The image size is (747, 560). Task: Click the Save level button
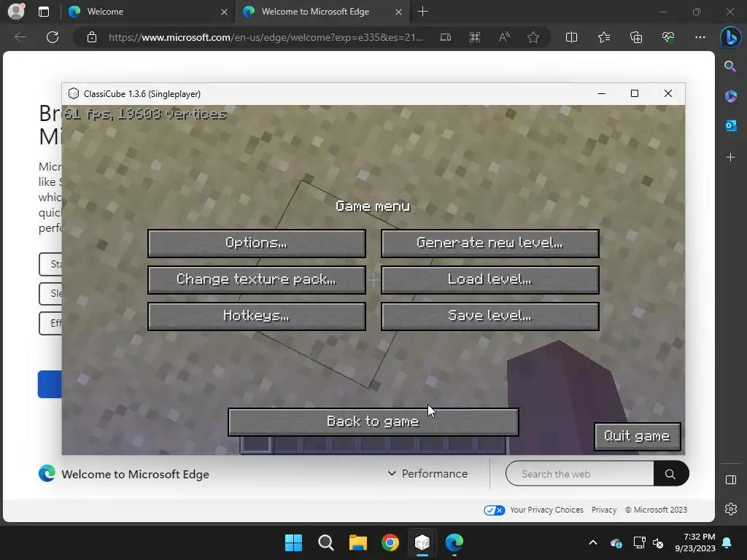[489, 316]
